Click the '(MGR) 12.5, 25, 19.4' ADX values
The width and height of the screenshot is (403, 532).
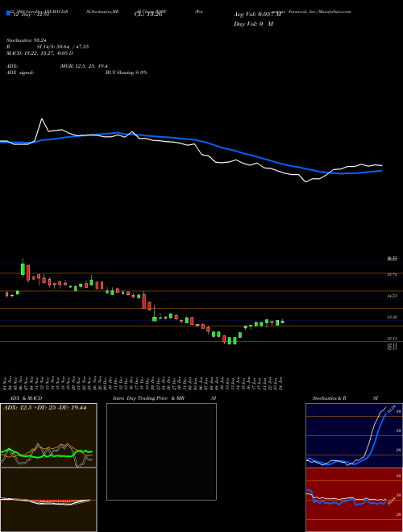point(84,66)
